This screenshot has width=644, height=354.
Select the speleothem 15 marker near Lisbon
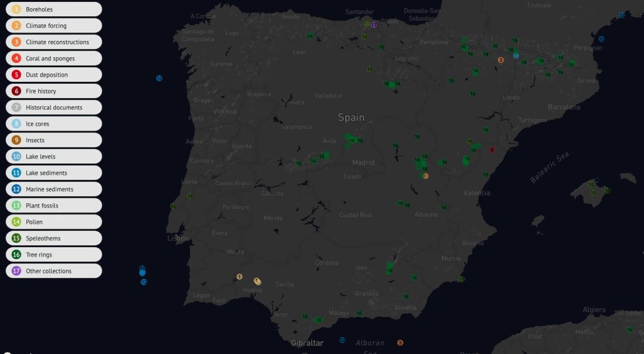[173, 206]
